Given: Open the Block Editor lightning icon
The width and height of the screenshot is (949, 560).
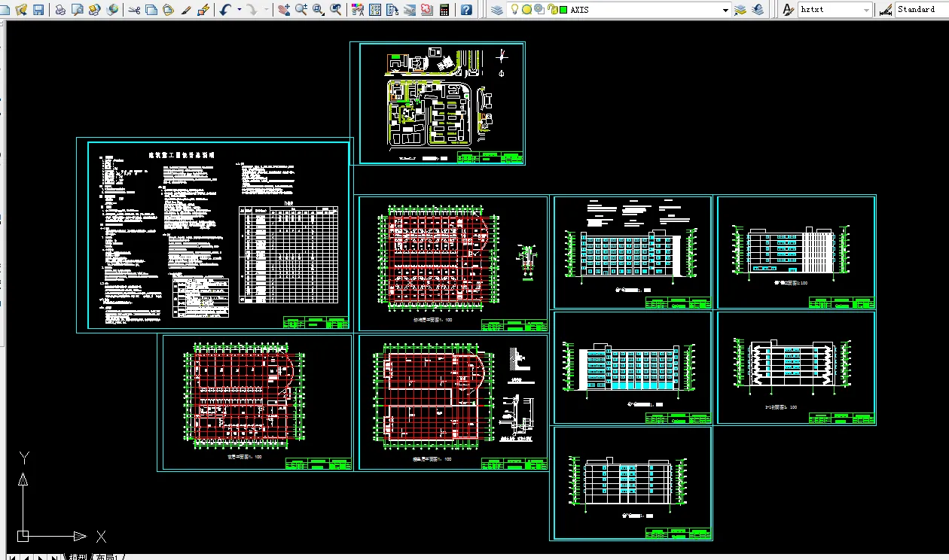Looking at the screenshot, I should click(203, 10).
